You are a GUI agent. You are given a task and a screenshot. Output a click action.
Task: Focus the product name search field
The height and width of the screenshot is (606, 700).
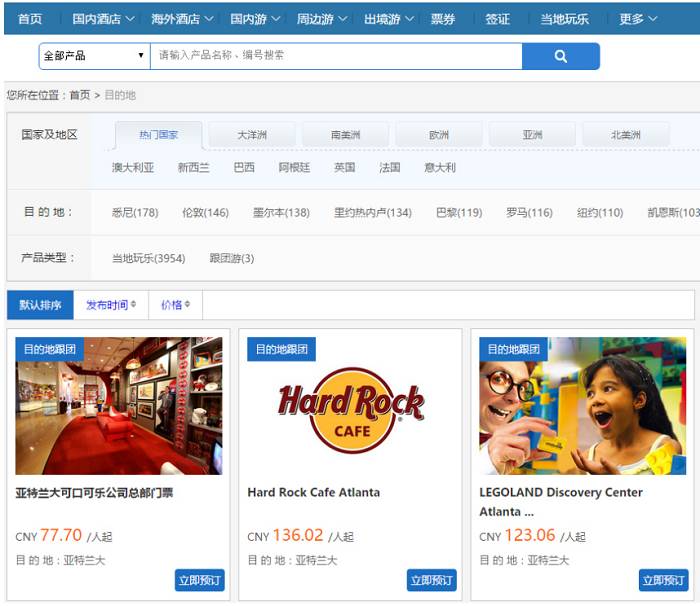click(336, 56)
